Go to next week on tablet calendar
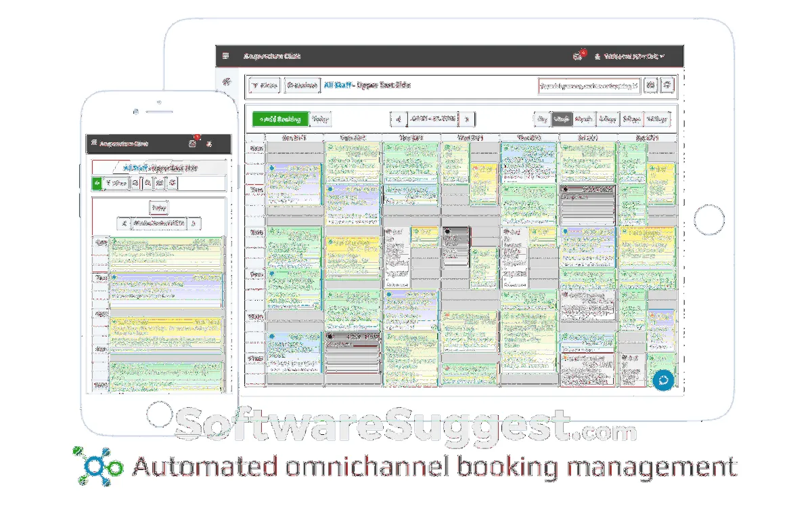 (x=467, y=119)
